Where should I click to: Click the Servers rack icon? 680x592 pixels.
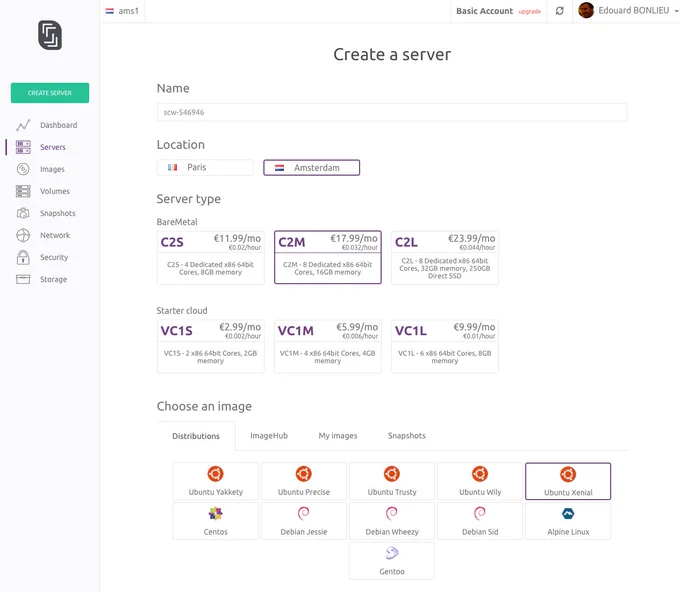pyautogui.click(x=23, y=147)
